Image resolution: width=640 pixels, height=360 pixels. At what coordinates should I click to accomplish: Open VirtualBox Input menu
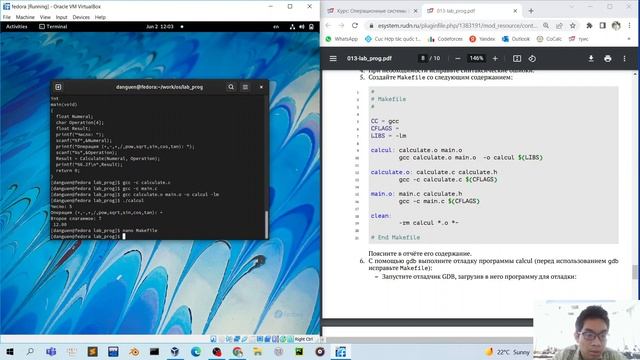click(x=61, y=17)
